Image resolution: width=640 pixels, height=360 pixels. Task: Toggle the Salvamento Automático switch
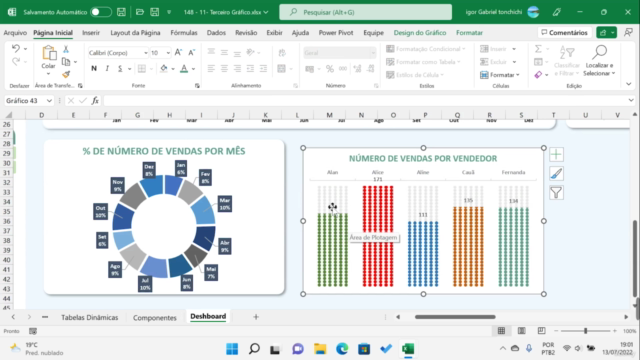(x=100, y=12)
